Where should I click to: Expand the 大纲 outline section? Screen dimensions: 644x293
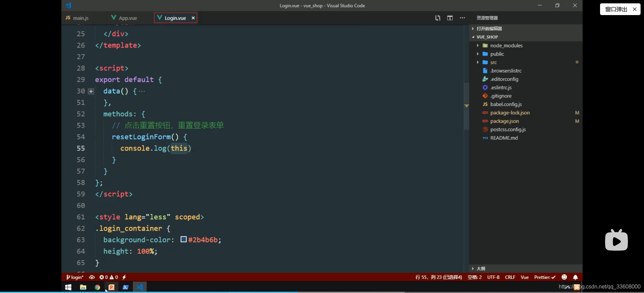tap(525, 269)
